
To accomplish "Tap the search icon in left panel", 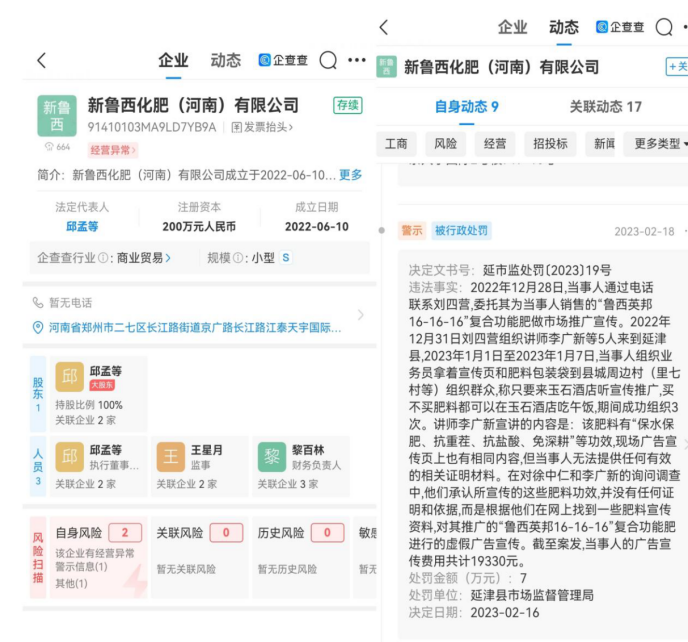I will [x=328, y=60].
